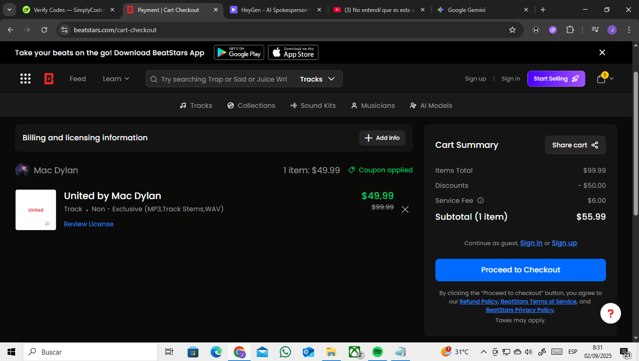Image resolution: width=639 pixels, height=361 pixels.
Task: Open the Review License link
Action: click(x=88, y=224)
